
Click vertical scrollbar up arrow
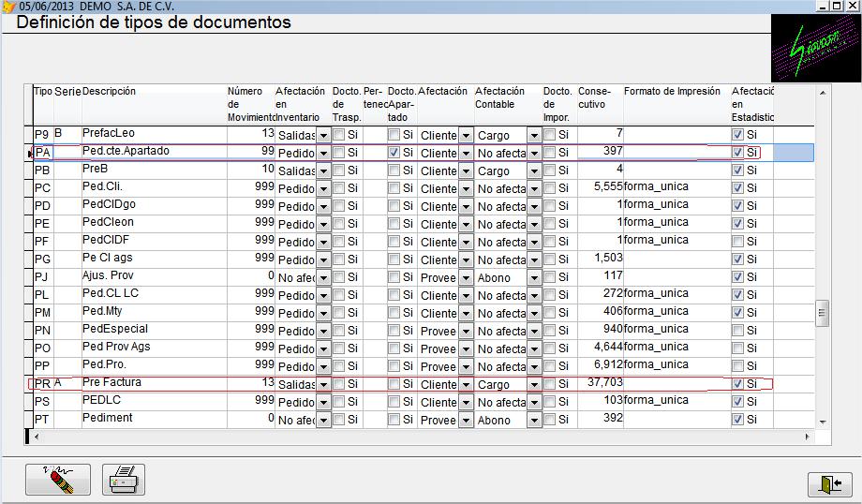pos(823,93)
